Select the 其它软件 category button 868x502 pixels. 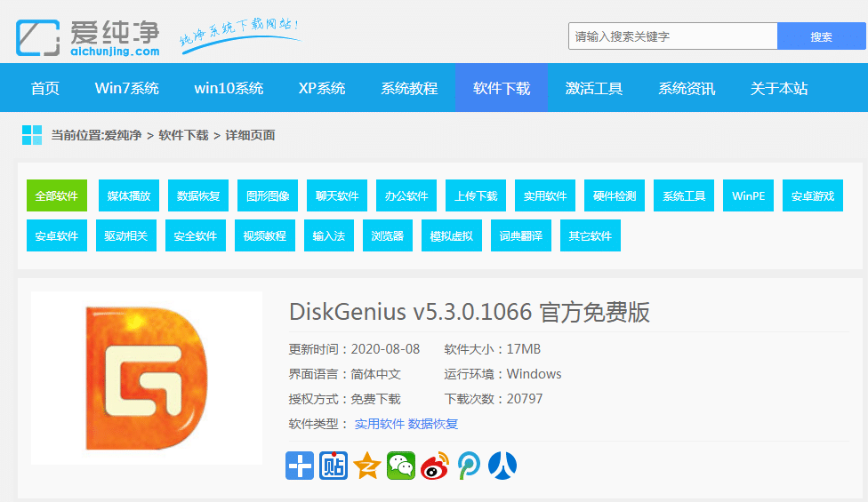coord(591,235)
